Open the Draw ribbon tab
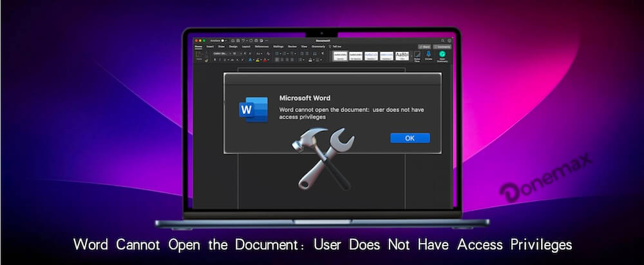The height and width of the screenshot is (265, 644). point(222,46)
